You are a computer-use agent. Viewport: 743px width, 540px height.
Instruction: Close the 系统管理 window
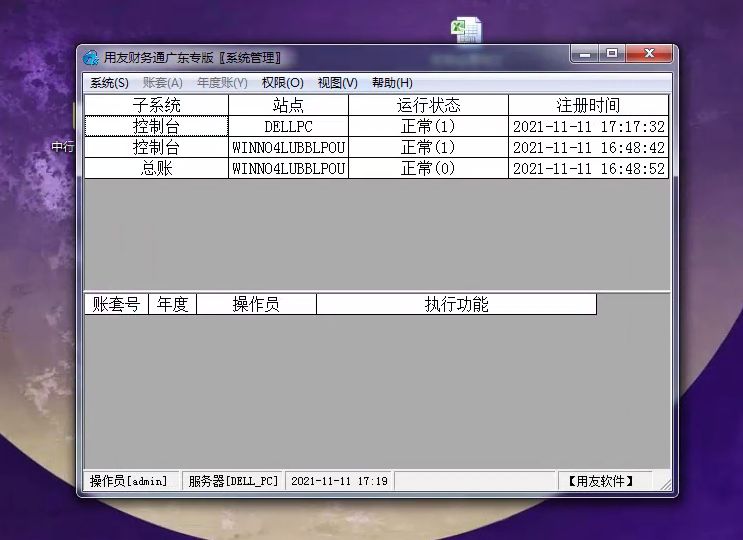coord(649,54)
